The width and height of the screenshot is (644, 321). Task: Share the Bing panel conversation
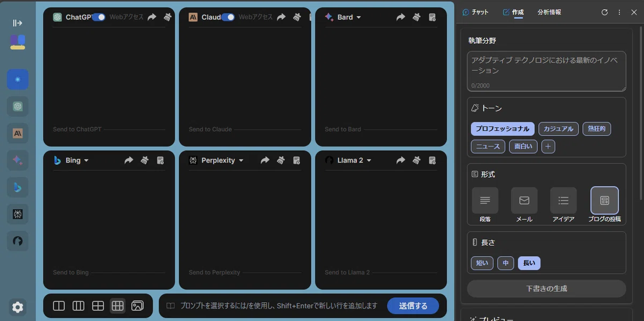coord(129,160)
